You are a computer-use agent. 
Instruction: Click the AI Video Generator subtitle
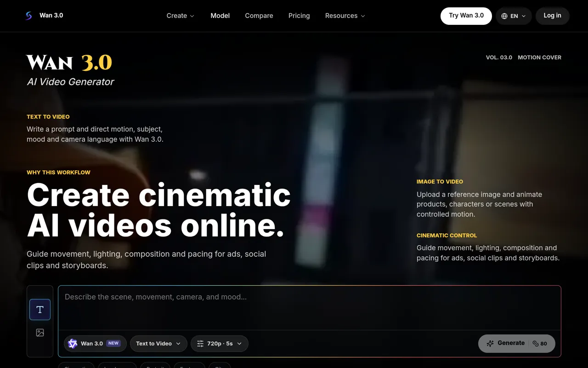pyautogui.click(x=70, y=82)
